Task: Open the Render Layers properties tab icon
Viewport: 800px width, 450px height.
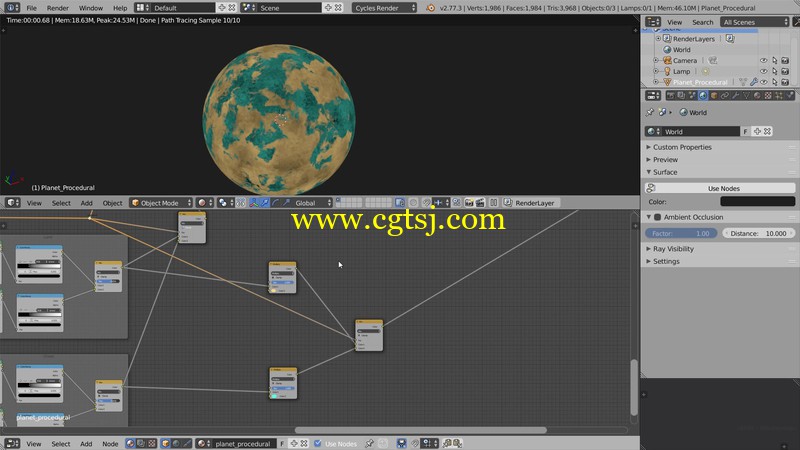Action: [x=681, y=95]
